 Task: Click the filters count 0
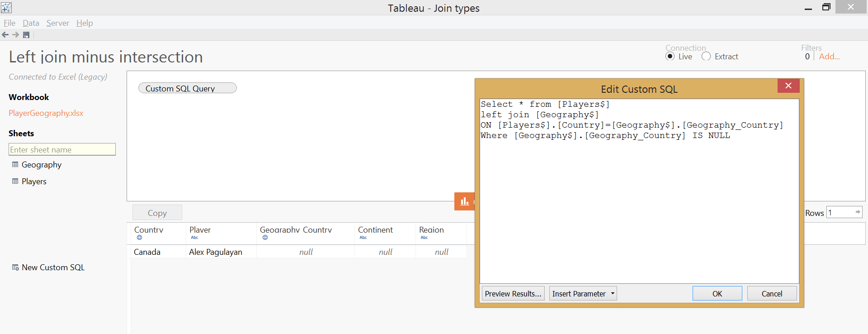click(x=807, y=57)
